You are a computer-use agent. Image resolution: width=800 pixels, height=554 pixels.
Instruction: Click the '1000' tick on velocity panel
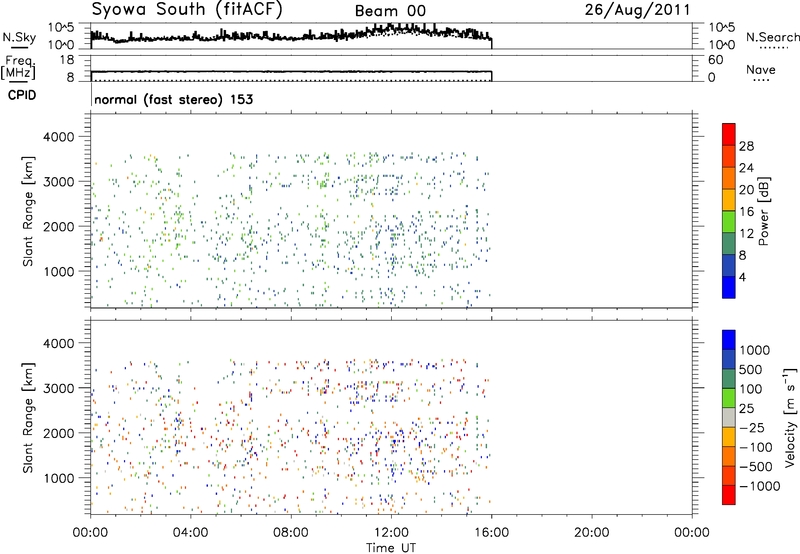[58, 478]
